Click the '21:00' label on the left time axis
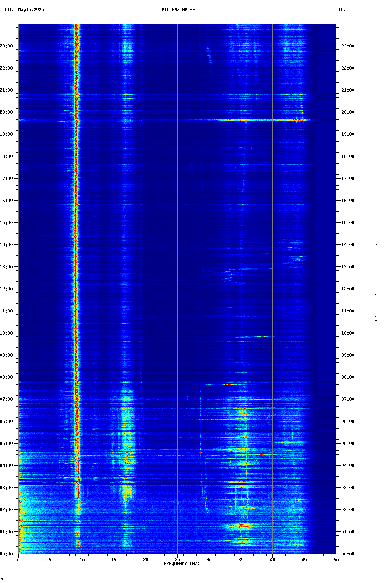Viewport: 392px width, 583px height. click(6, 90)
